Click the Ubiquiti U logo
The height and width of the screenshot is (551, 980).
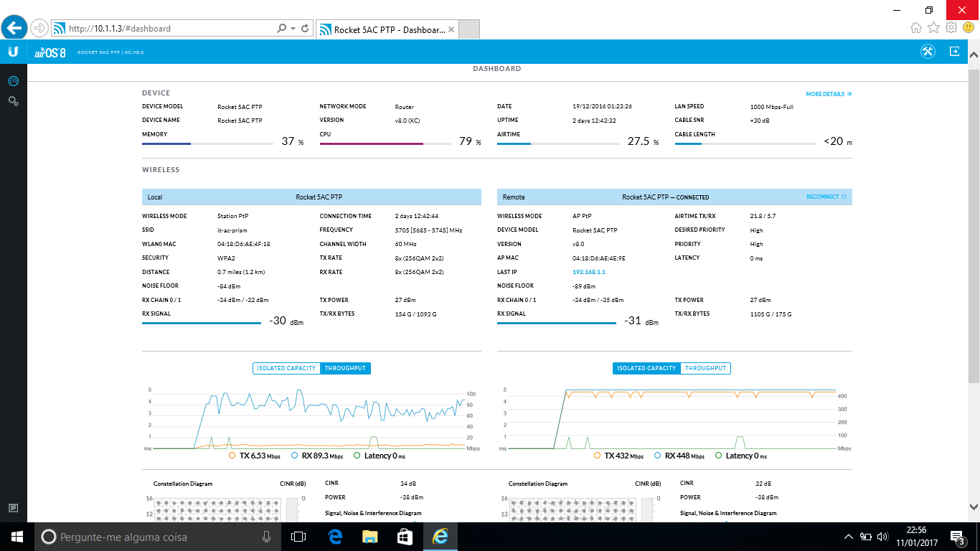[13, 52]
